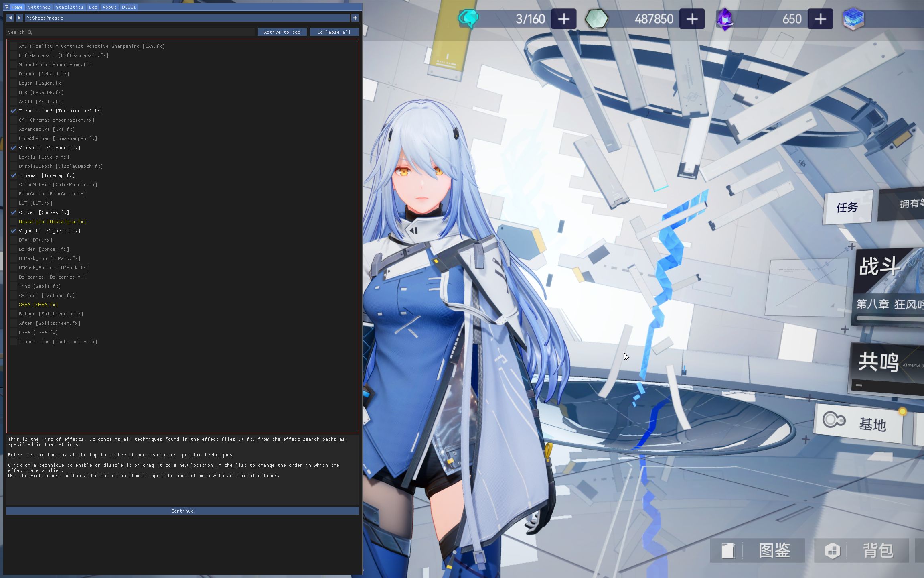This screenshot has height=578, width=924.
Task: Collapse the ReShade window with top-left triangle
Action: [7, 7]
